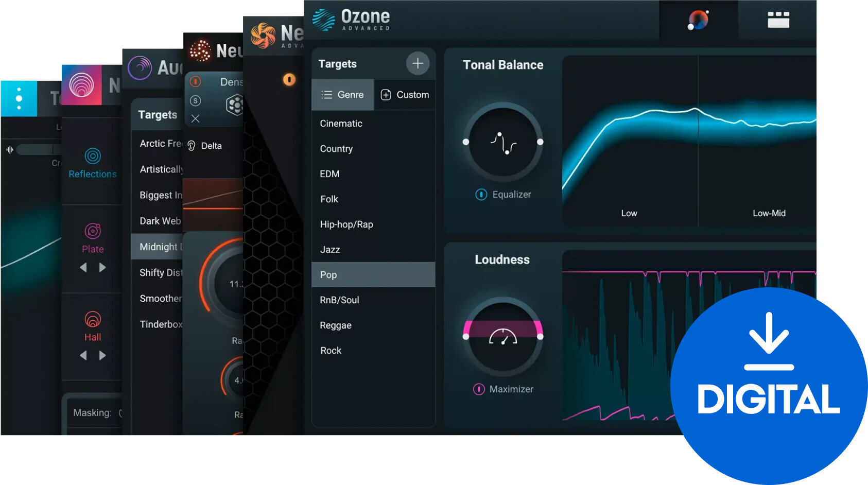
Task: Select the Pop genre entry
Action: pos(328,274)
